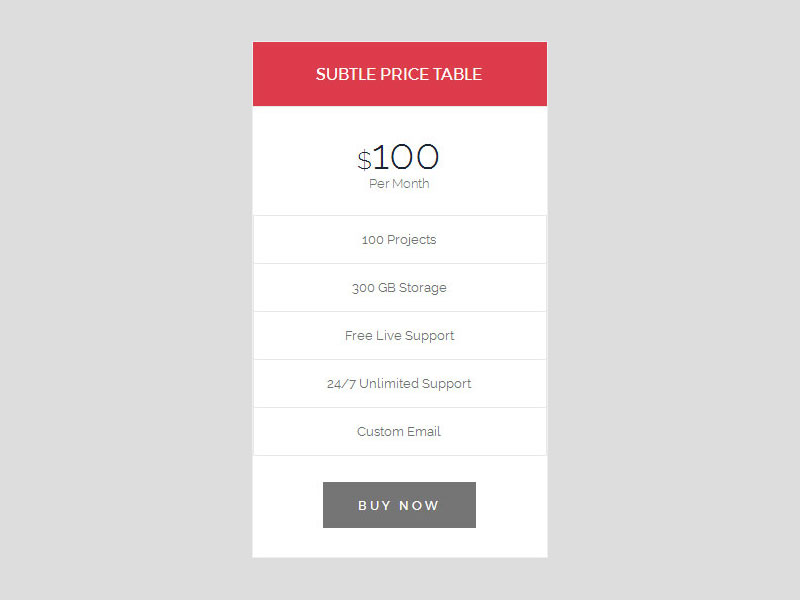Select the 100 Projects feature row
This screenshot has height=600, width=800.
(399, 240)
